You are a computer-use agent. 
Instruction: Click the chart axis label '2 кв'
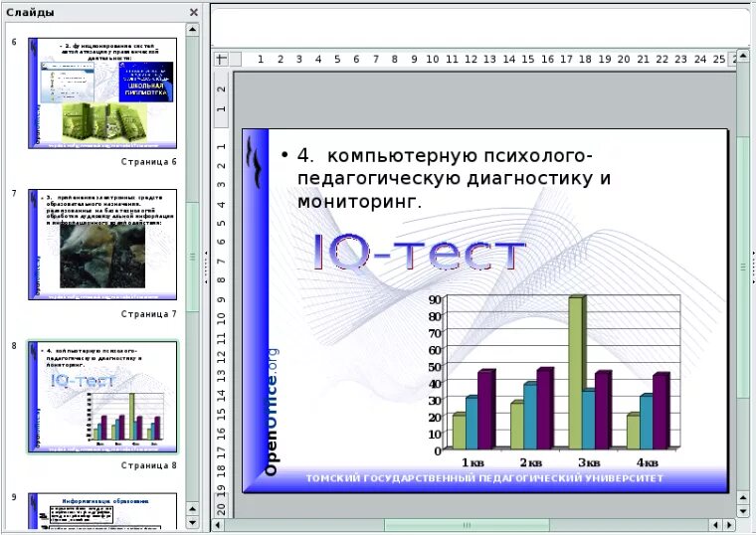pyautogui.click(x=530, y=462)
